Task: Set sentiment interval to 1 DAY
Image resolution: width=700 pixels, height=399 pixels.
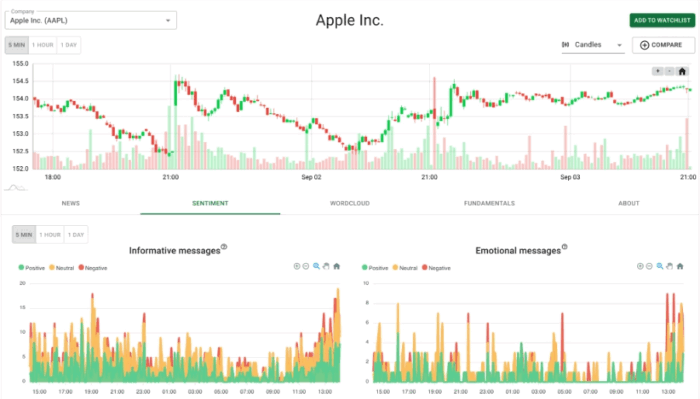Action: click(76, 235)
